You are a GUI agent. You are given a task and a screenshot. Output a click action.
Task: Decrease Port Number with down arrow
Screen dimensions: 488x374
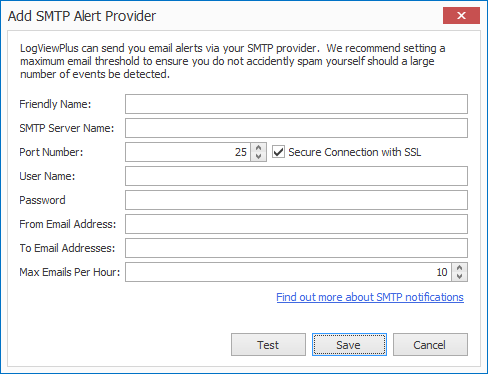[259, 156]
